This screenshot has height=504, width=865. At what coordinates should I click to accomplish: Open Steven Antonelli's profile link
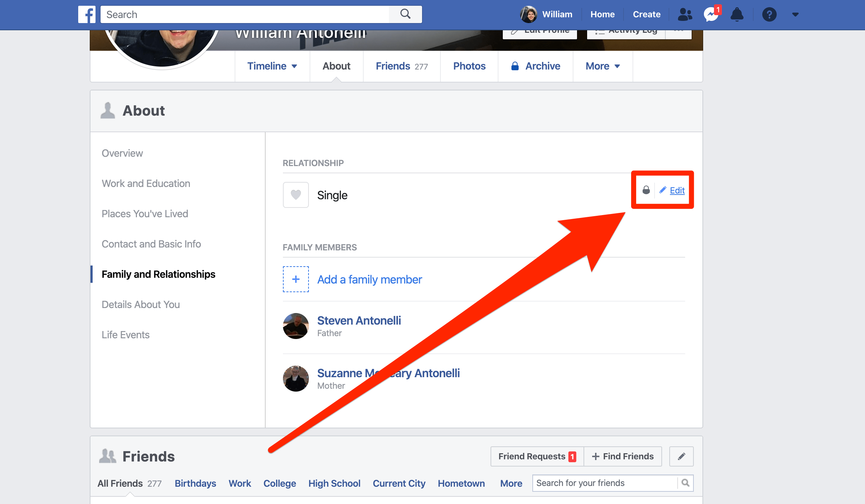(359, 320)
